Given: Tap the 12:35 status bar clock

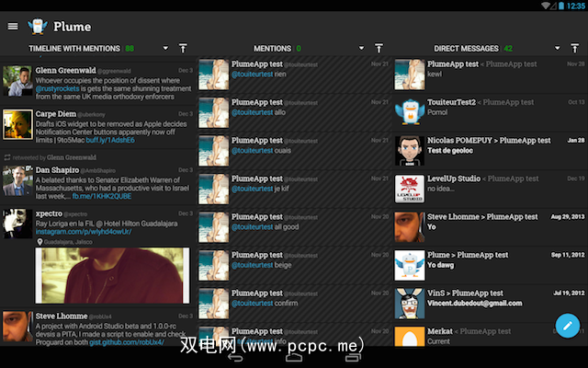Looking at the screenshot, I should click(x=576, y=6).
